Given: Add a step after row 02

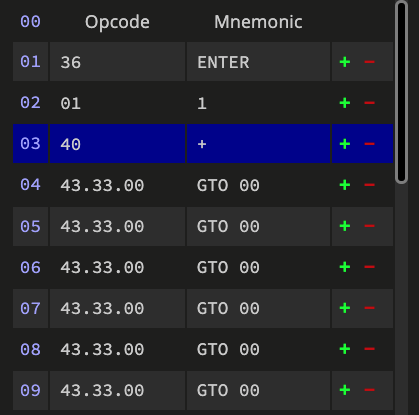Looking at the screenshot, I should click(345, 103).
